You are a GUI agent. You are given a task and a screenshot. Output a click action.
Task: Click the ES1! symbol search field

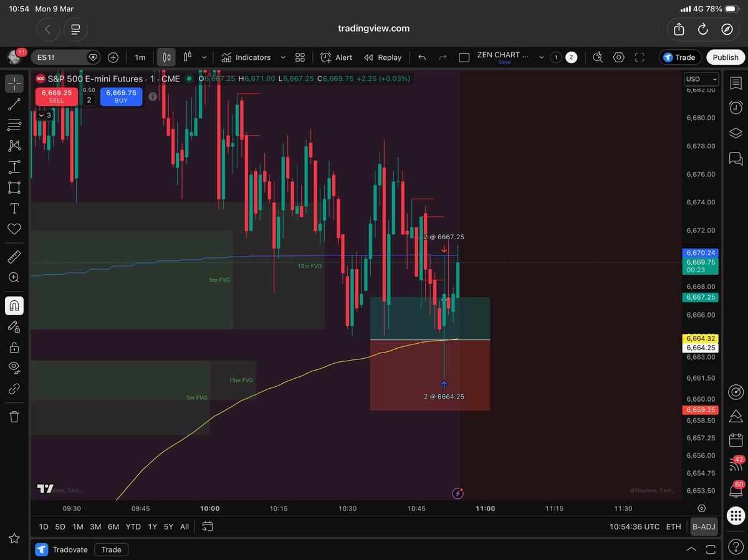[x=65, y=57]
